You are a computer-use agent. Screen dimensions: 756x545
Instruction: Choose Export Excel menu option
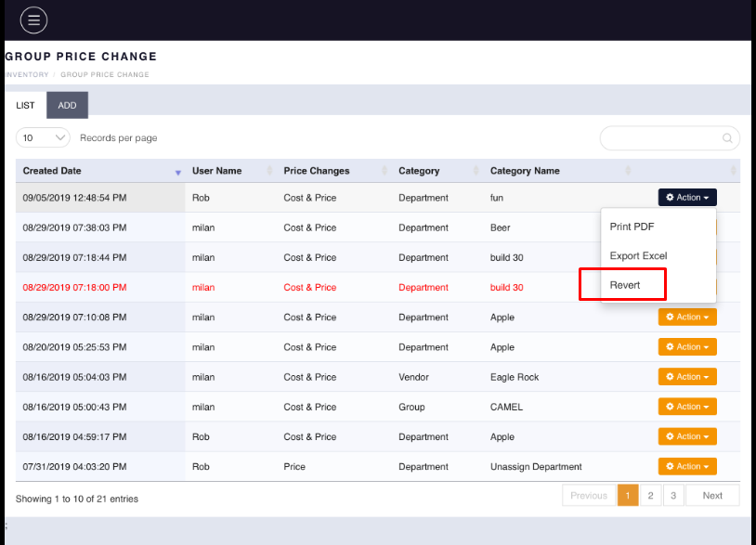pos(638,255)
